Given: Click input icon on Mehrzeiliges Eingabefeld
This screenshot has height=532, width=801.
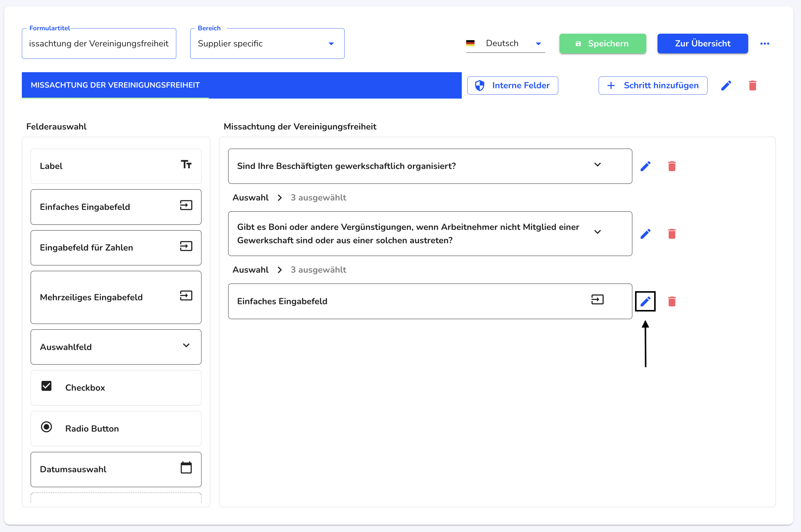Looking at the screenshot, I should [x=186, y=295].
